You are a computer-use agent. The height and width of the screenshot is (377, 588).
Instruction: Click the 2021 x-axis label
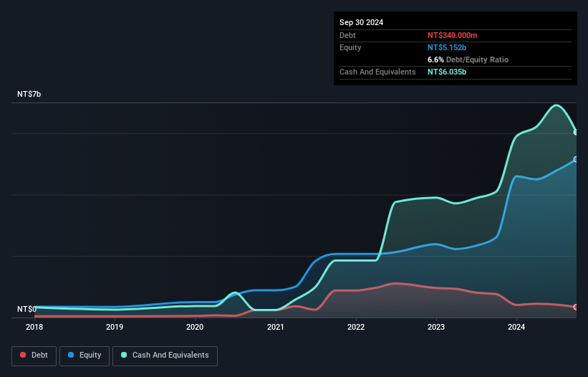click(276, 327)
